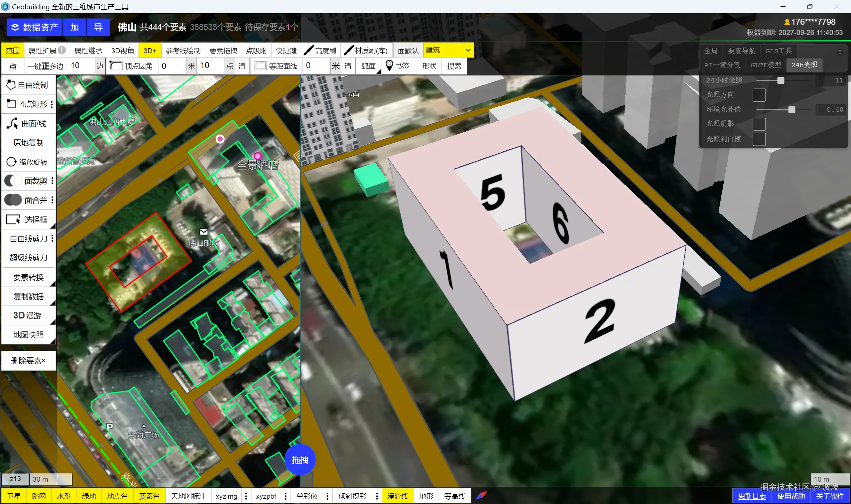Toggle the 光照到白模 checkbox
Image resolution: width=851 pixels, height=504 pixels.
[x=759, y=139]
